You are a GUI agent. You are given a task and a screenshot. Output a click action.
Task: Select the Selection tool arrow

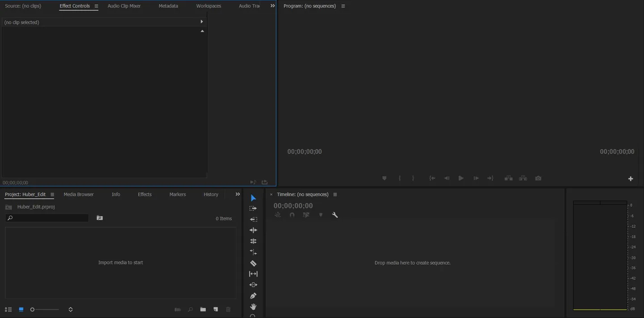tap(253, 198)
